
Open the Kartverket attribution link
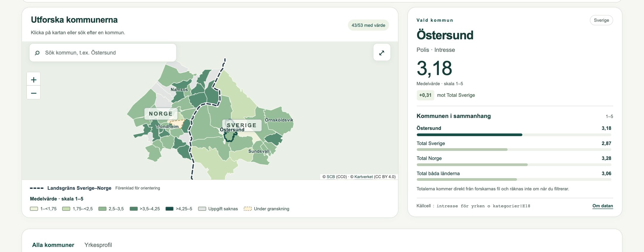tap(363, 177)
